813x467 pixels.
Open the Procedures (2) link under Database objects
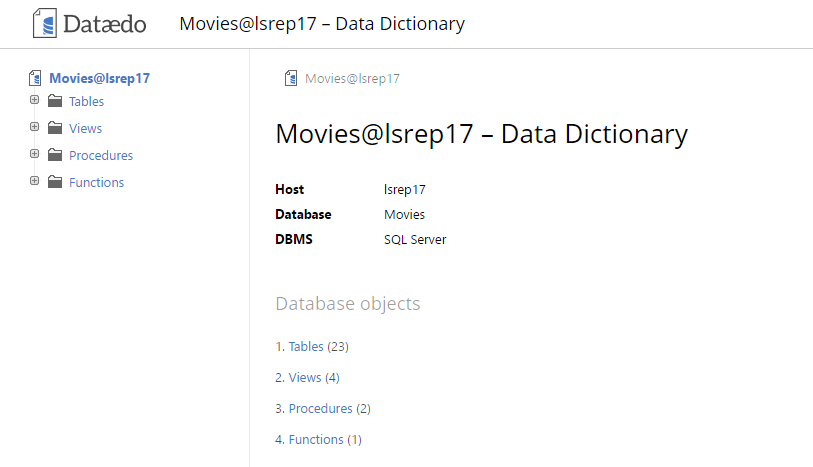tap(320, 409)
